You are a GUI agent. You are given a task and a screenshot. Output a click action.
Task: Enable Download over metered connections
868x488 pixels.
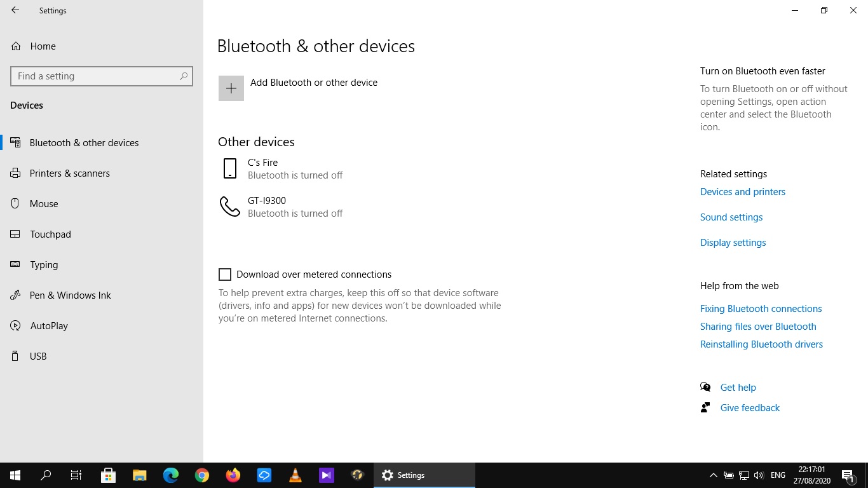point(225,274)
